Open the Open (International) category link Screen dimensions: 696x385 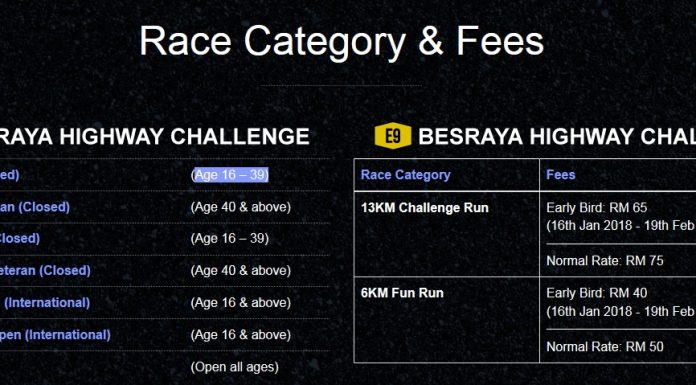point(55,334)
